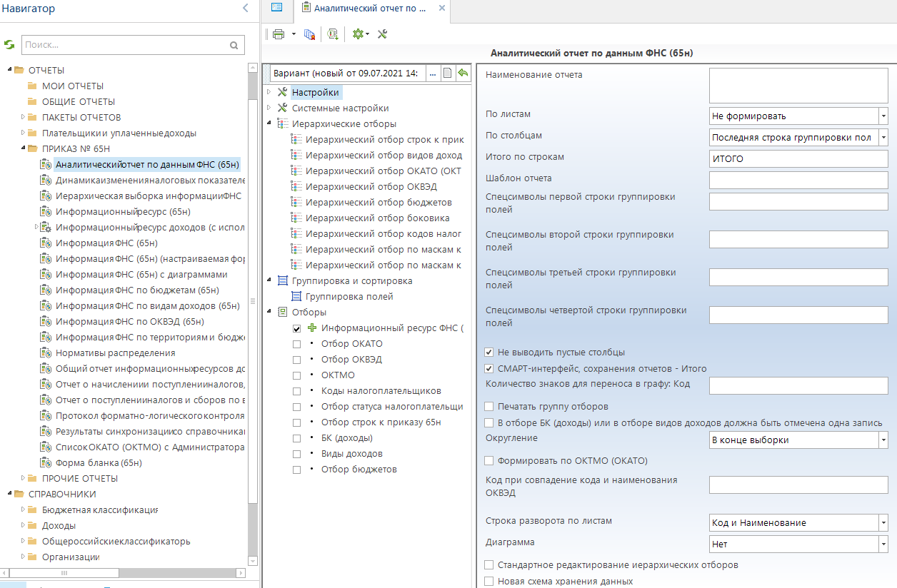
Task: Collapse the ПРИКАЗ № 65Н folder
Action: (22, 148)
